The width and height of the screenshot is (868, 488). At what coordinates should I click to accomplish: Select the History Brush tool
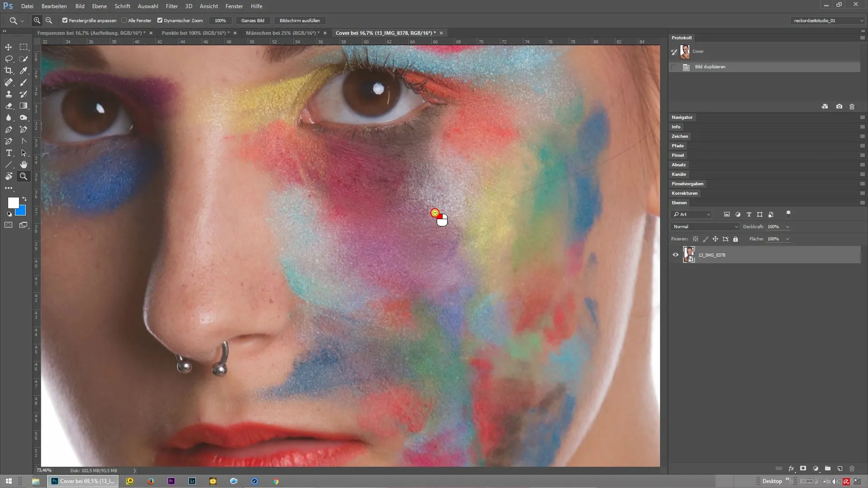tap(24, 94)
